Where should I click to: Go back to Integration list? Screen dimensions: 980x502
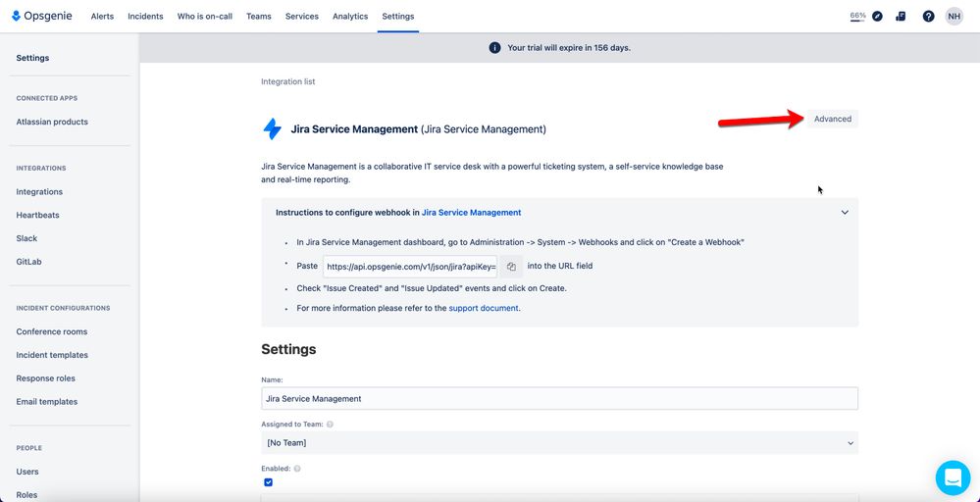pos(288,81)
